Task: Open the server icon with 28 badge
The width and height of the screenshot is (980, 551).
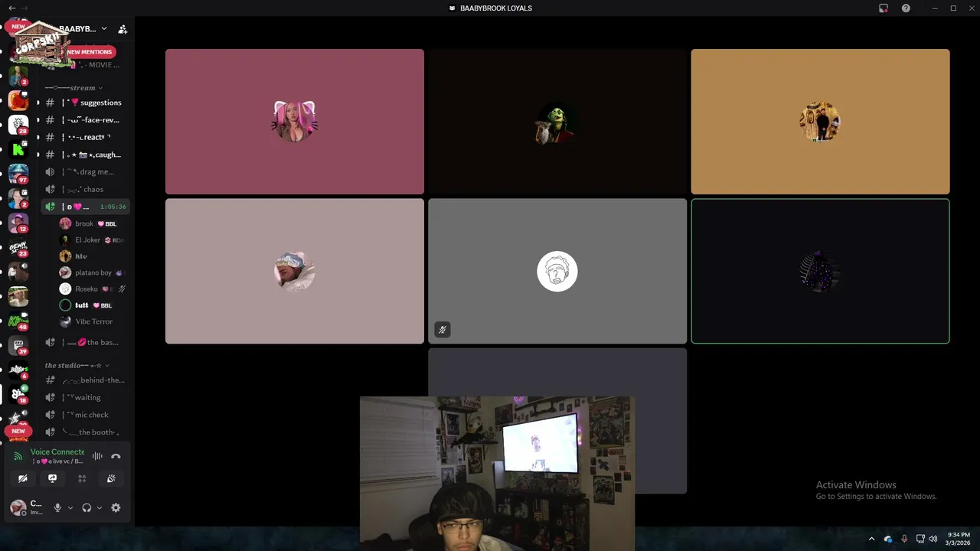Action: [18, 124]
